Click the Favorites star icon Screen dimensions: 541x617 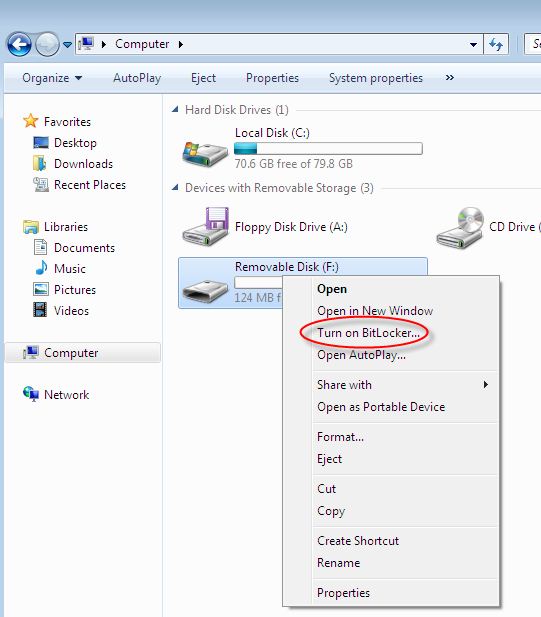click(x=31, y=121)
